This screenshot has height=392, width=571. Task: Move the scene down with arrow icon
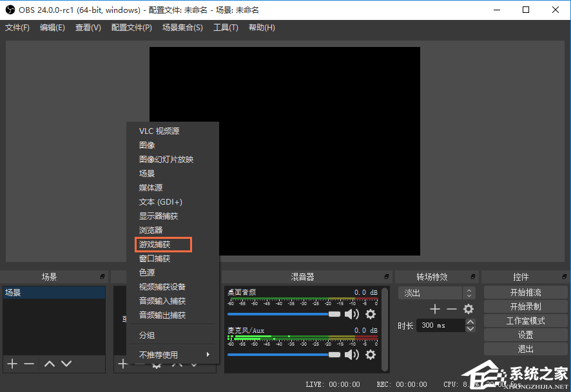66,364
